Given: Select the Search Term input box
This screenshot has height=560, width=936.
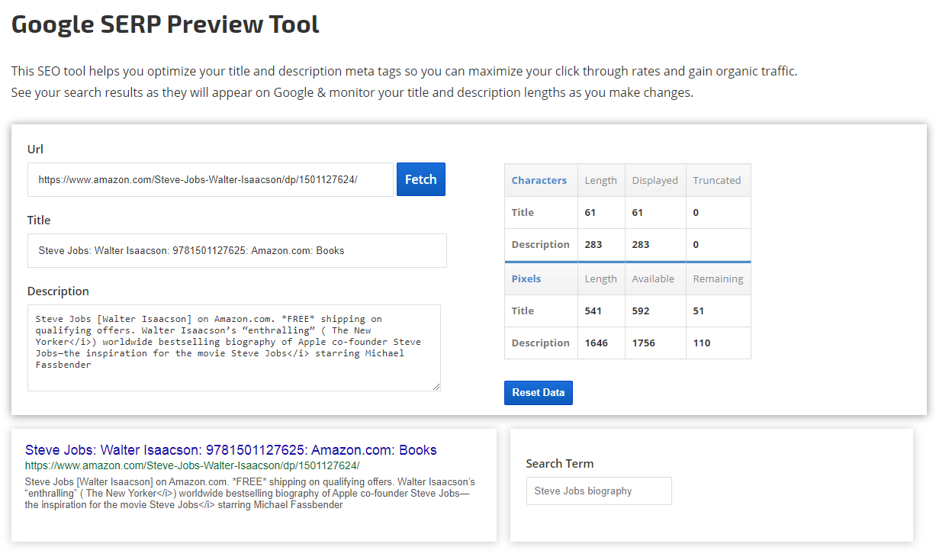Looking at the screenshot, I should coord(599,491).
